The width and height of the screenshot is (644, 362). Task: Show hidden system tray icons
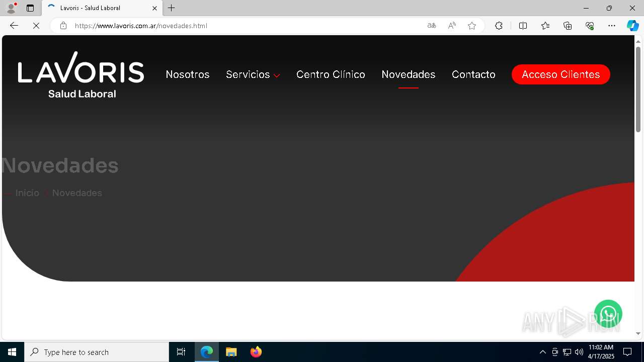(x=542, y=352)
